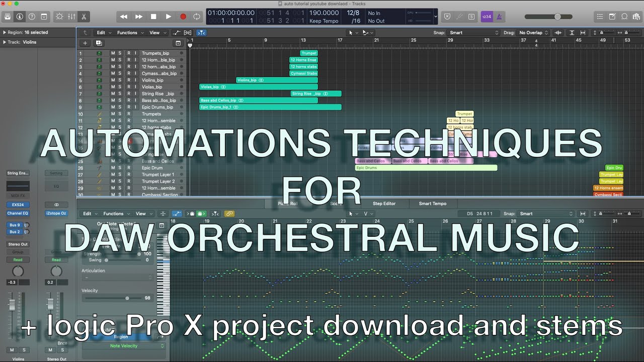Duplicate track icon button
This screenshot has height=362, width=644.
99,43
